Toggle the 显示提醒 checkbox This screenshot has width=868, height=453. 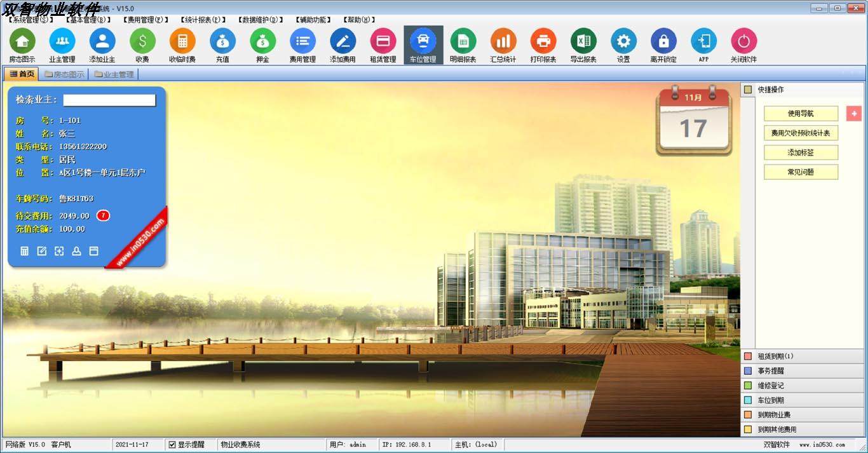pyautogui.click(x=172, y=445)
